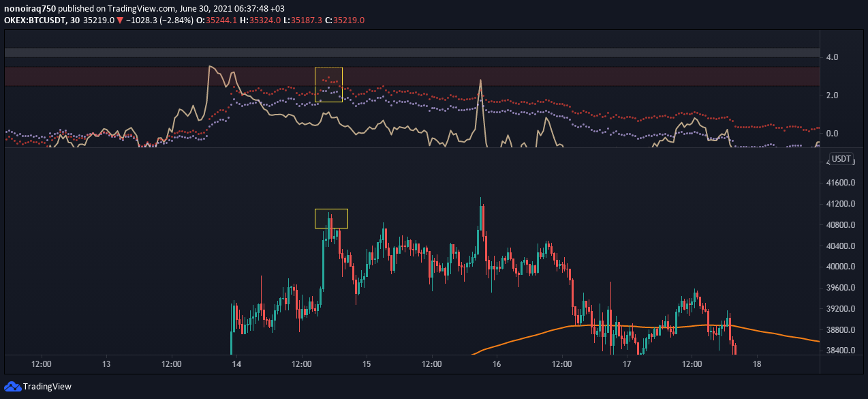Click the date label 13 on time axis
Viewport: 868px width, 399px height.
(x=106, y=364)
